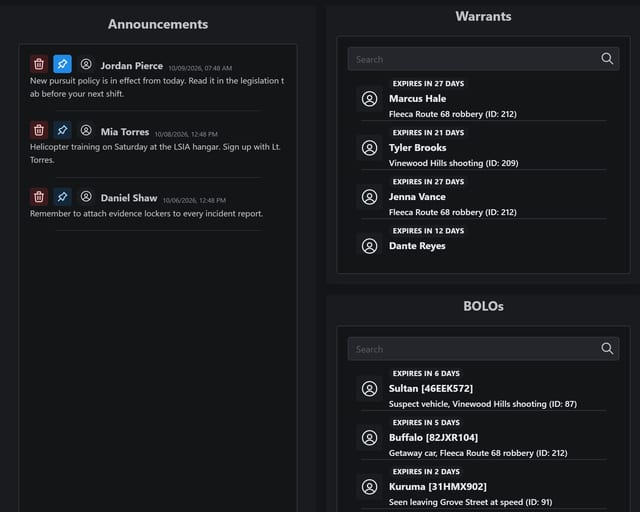
Task: Open the Kuruma BOLO avatar icon
Action: click(369, 487)
